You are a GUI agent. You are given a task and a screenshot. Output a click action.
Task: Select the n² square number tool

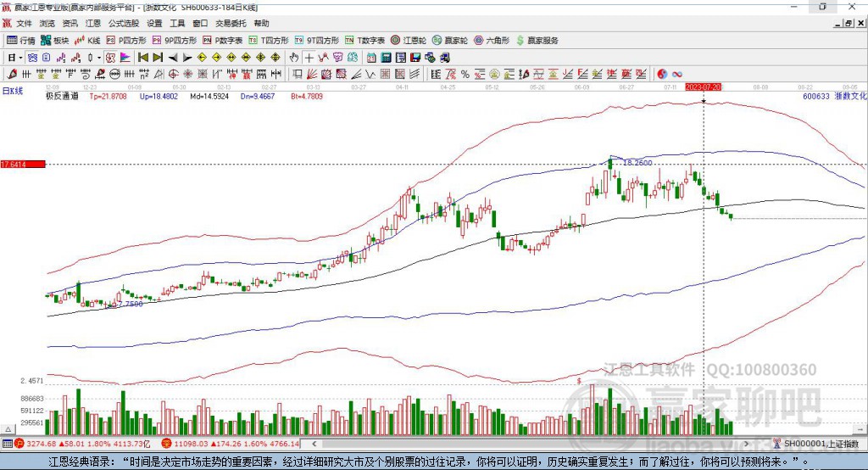[144, 74]
